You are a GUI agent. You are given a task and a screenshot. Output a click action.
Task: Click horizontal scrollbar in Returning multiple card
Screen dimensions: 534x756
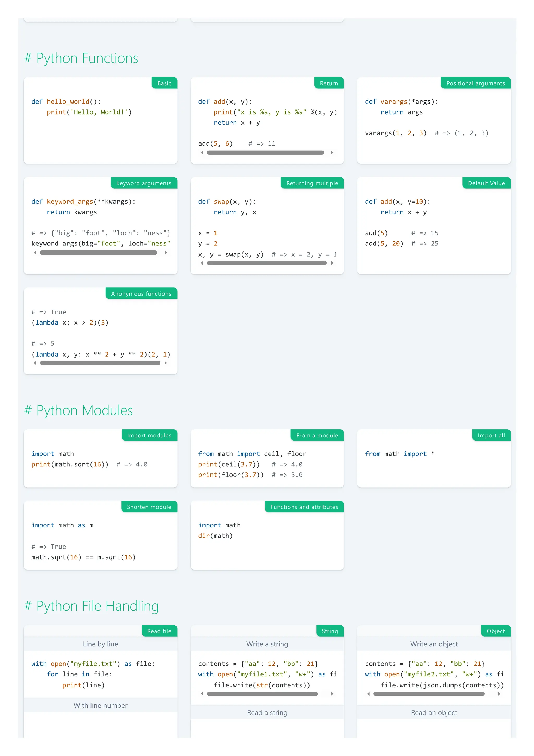point(266,263)
